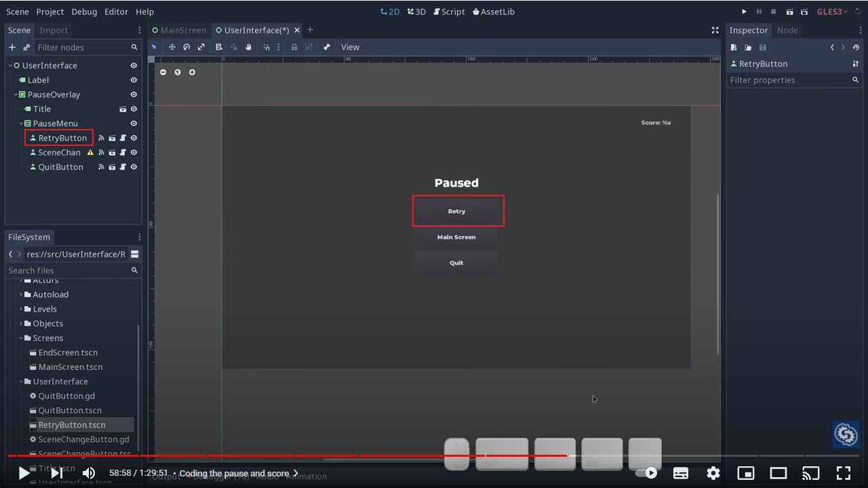Viewport: 868px width, 488px height.
Task: Open RetryButton's signal connections icon
Action: 102,138
